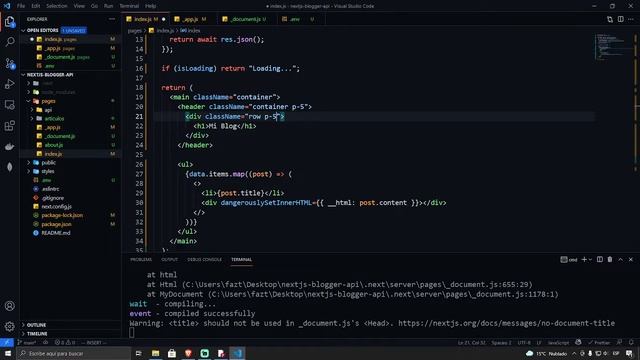This screenshot has height=360, width=640.
Task: Open about.js in the file tree
Action: pyautogui.click(x=53, y=145)
